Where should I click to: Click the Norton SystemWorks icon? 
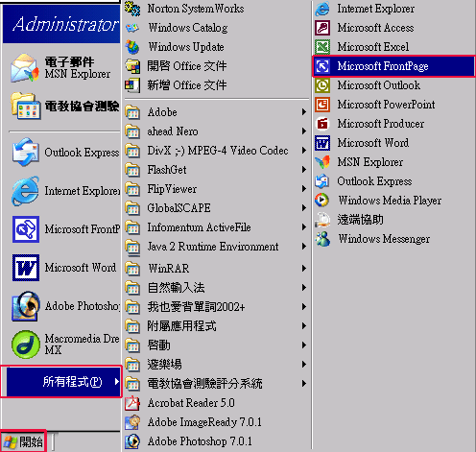pos(132,9)
